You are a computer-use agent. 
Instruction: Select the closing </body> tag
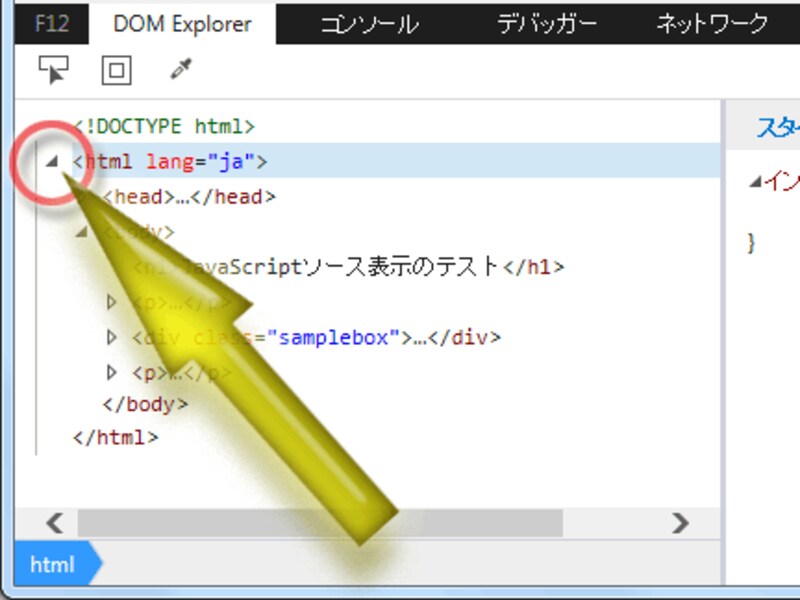145,404
